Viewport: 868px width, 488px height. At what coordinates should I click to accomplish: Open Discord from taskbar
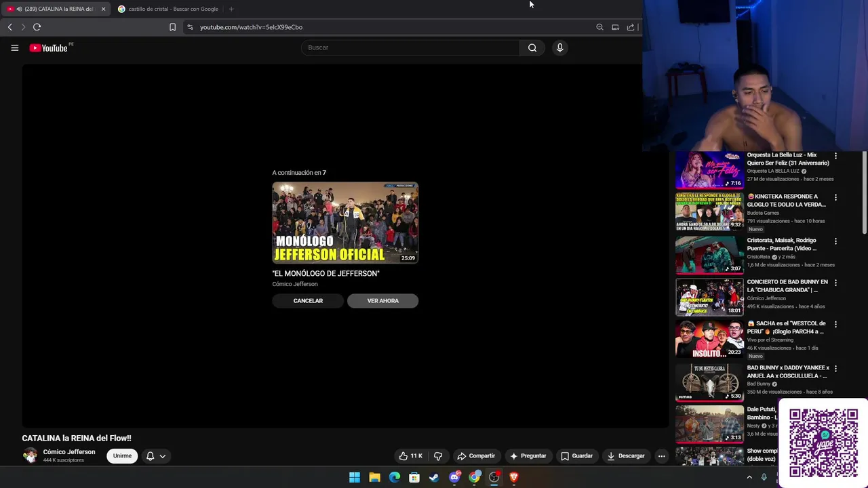[x=454, y=477]
